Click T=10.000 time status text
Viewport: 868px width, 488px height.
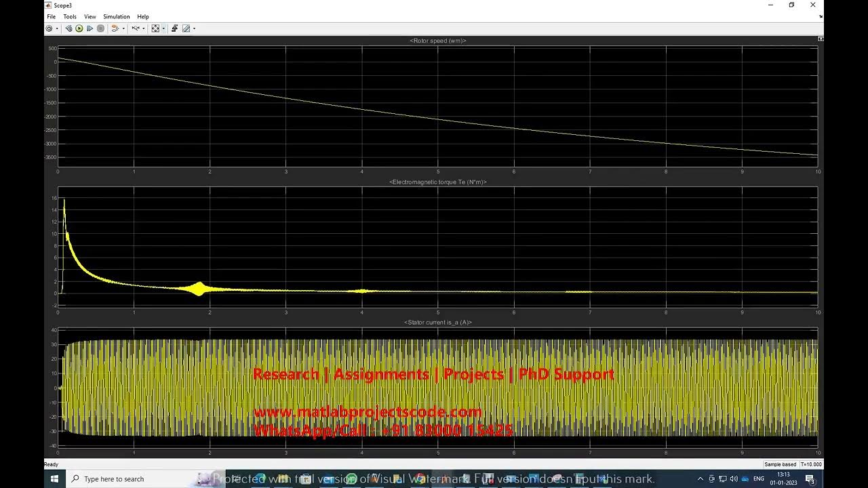(811, 464)
